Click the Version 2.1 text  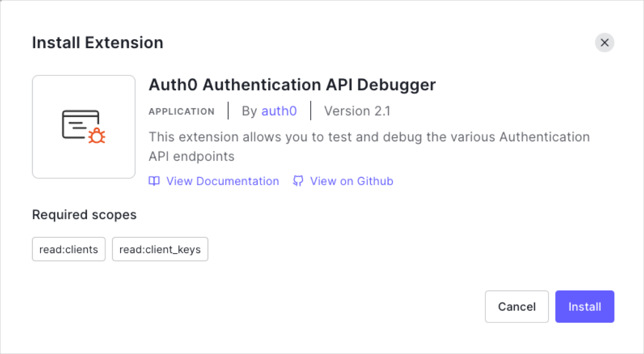point(357,111)
